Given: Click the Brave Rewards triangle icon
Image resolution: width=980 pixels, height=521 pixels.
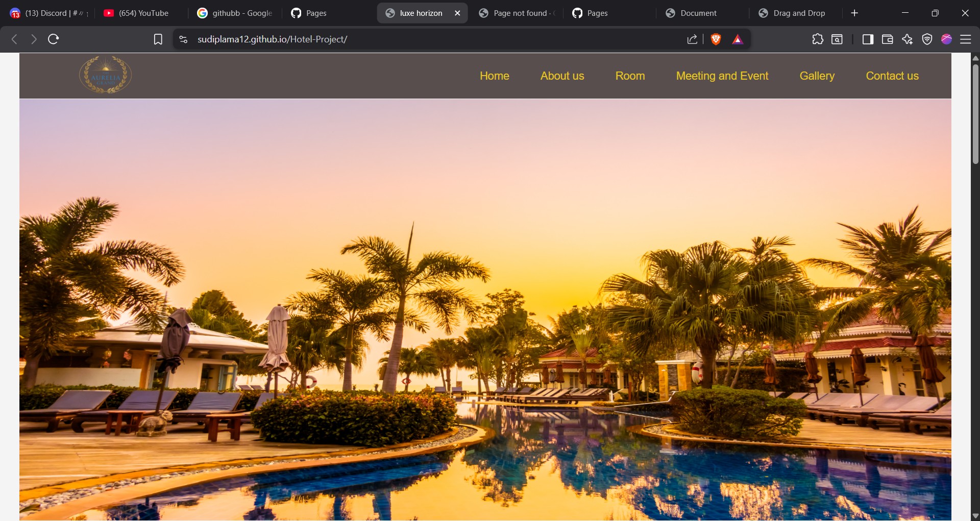Looking at the screenshot, I should 738,39.
